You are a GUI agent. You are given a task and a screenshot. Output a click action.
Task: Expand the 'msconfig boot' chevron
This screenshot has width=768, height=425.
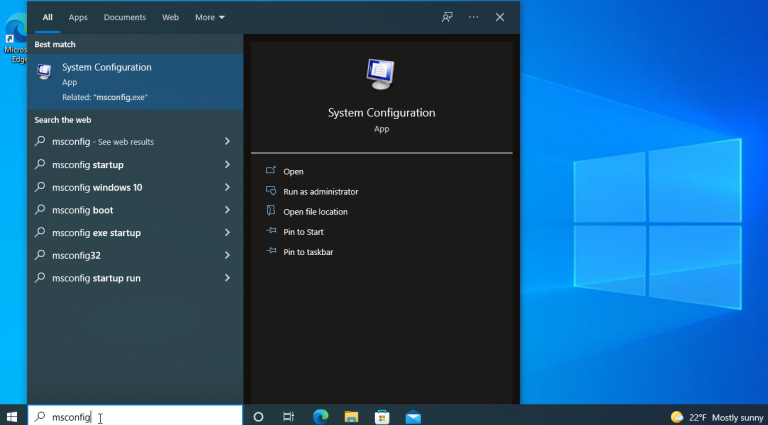coord(227,210)
